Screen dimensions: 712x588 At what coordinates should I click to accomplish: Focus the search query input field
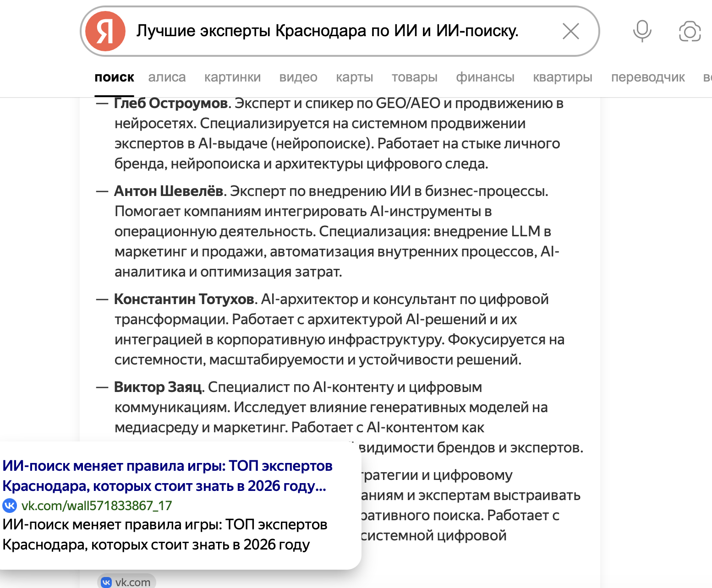click(327, 31)
